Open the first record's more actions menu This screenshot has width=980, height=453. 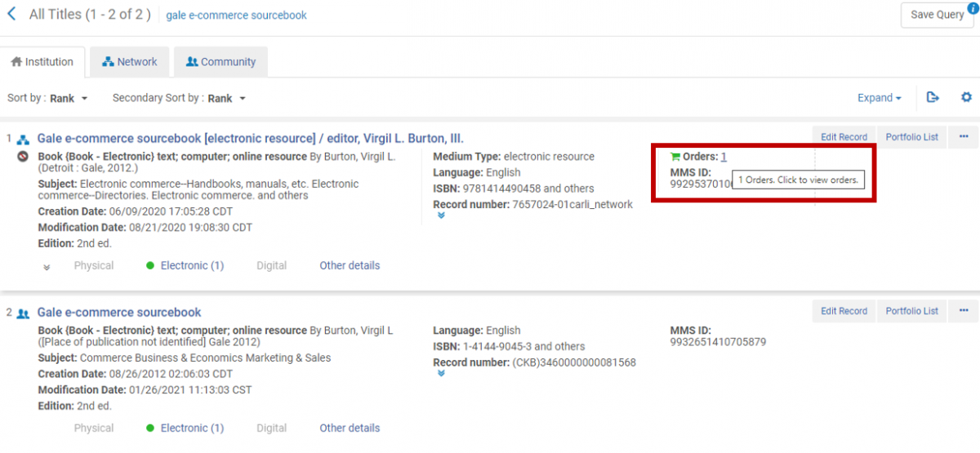coord(963,137)
